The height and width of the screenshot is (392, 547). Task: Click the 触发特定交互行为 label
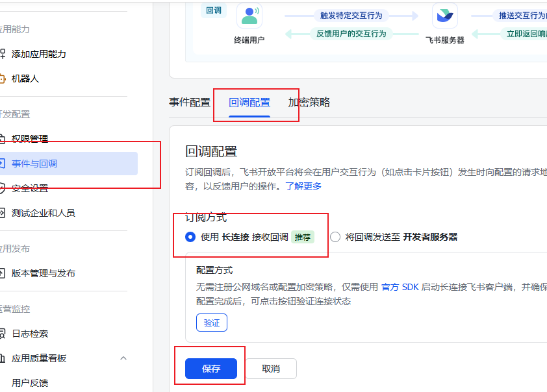tap(351, 16)
